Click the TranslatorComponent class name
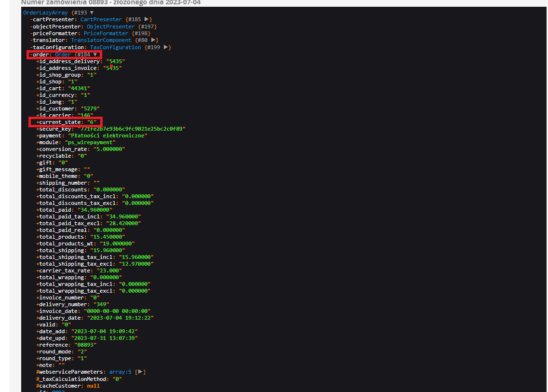The height and width of the screenshot is (392, 548). (101, 40)
